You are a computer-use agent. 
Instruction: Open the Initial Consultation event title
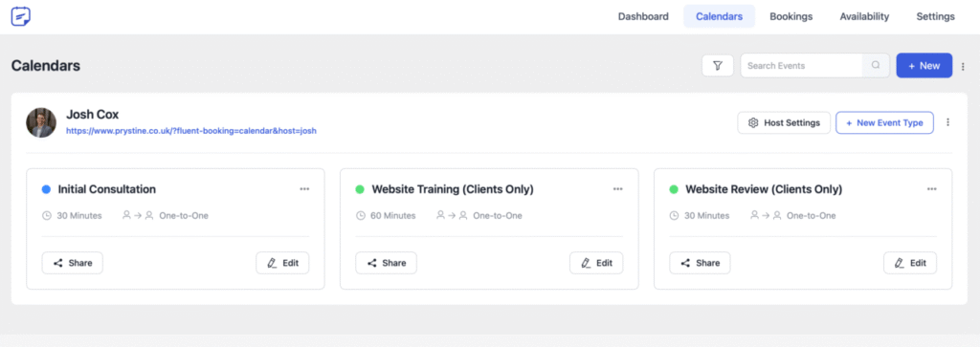(x=107, y=189)
